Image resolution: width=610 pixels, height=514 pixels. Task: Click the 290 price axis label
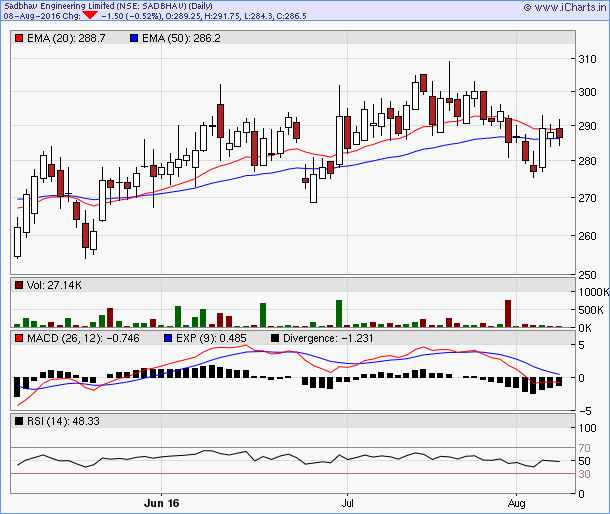click(587, 126)
